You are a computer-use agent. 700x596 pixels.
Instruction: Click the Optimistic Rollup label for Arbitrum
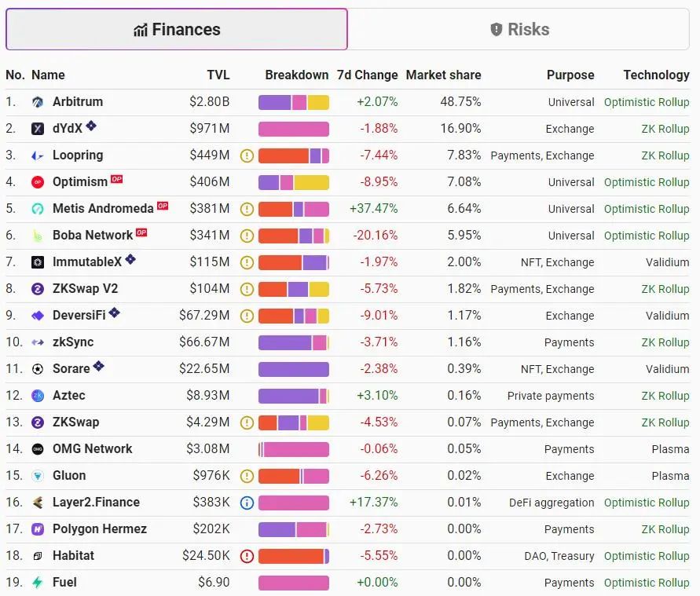(x=647, y=102)
